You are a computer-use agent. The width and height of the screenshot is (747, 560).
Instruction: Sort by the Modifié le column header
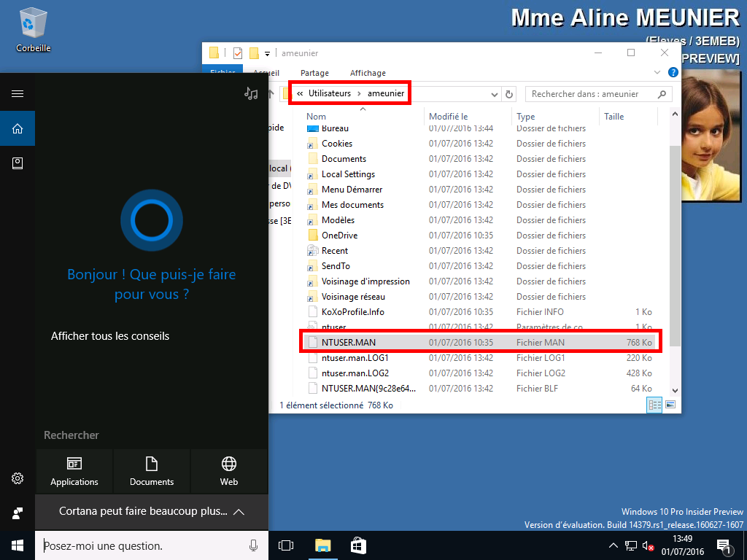(449, 117)
